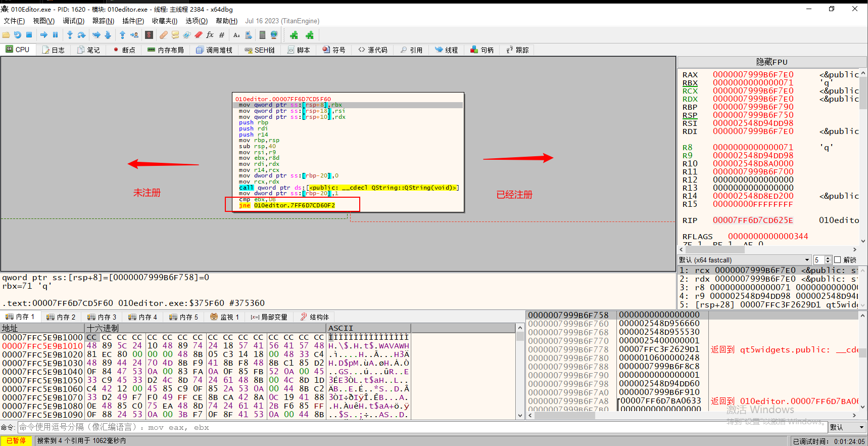Open the 插件(P) menu
Viewport: 868px width, 446px height.
[x=133, y=21]
